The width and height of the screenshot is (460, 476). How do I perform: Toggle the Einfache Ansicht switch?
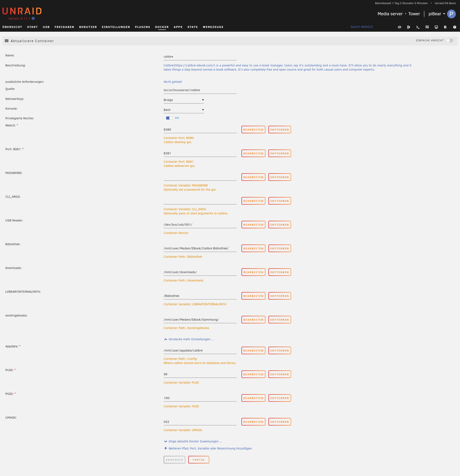tap(450, 41)
